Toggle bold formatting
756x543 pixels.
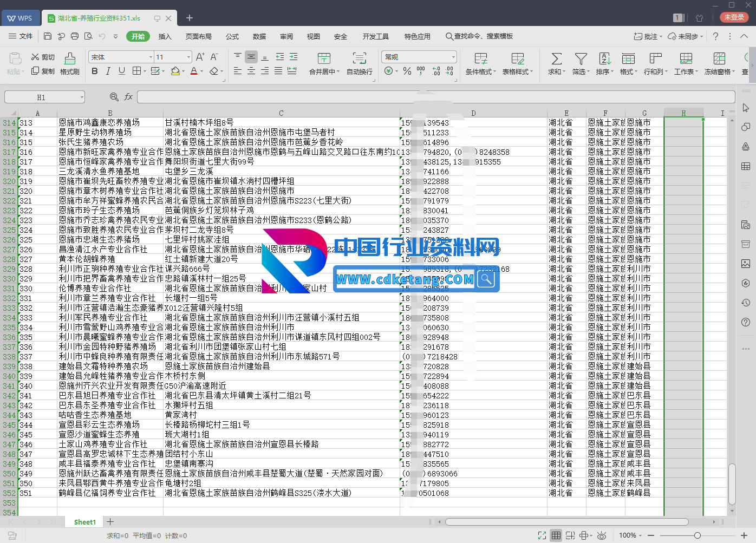click(95, 71)
